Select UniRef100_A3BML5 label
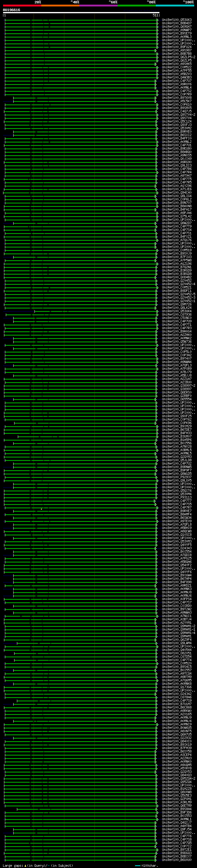The height and width of the screenshot is (868, 197). 177,450
